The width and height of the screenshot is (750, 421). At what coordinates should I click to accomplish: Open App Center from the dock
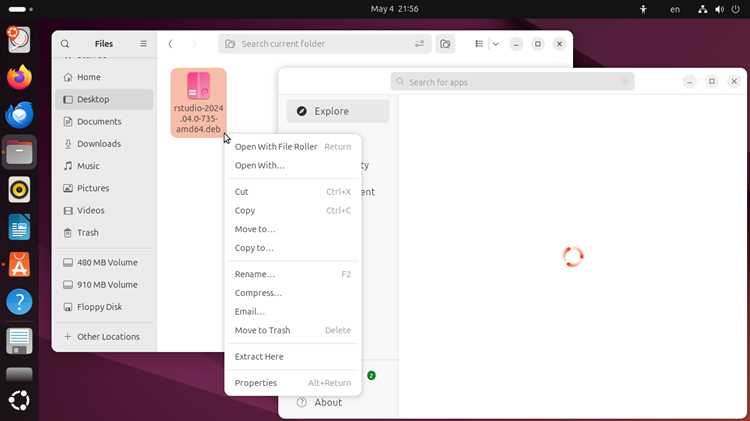(19, 265)
